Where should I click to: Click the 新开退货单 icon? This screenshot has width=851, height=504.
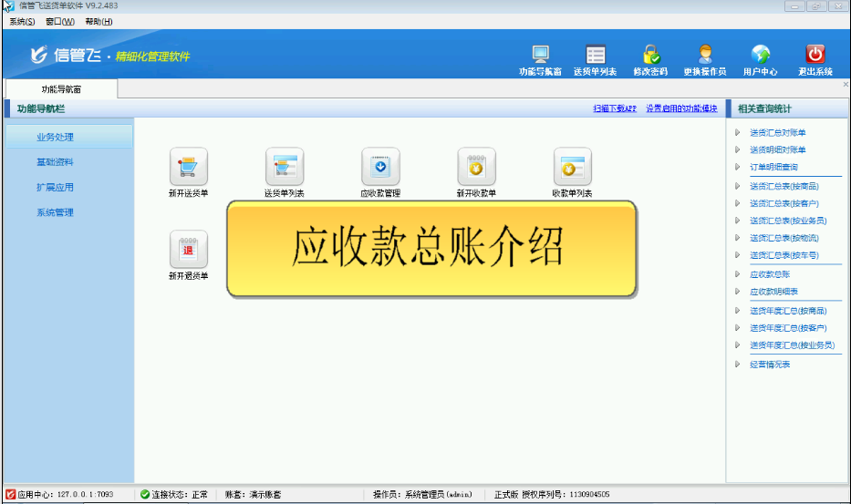pyautogui.click(x=188, y=249)
